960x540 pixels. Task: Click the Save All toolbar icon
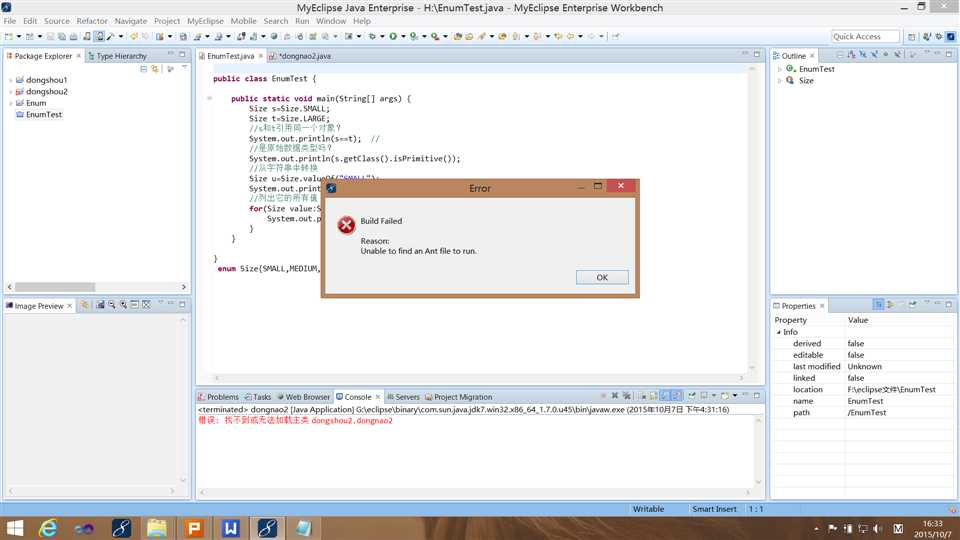coord(62,37)
